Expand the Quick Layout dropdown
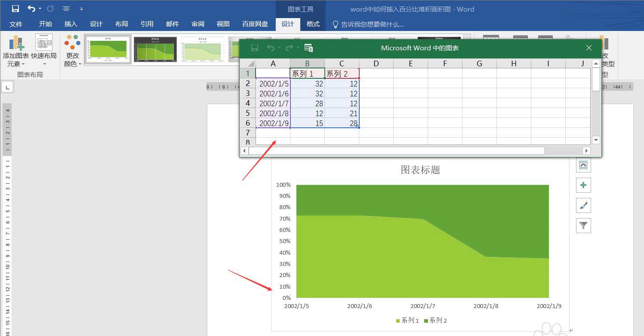Viewport: 644px width, 336px height. point(44,52)
